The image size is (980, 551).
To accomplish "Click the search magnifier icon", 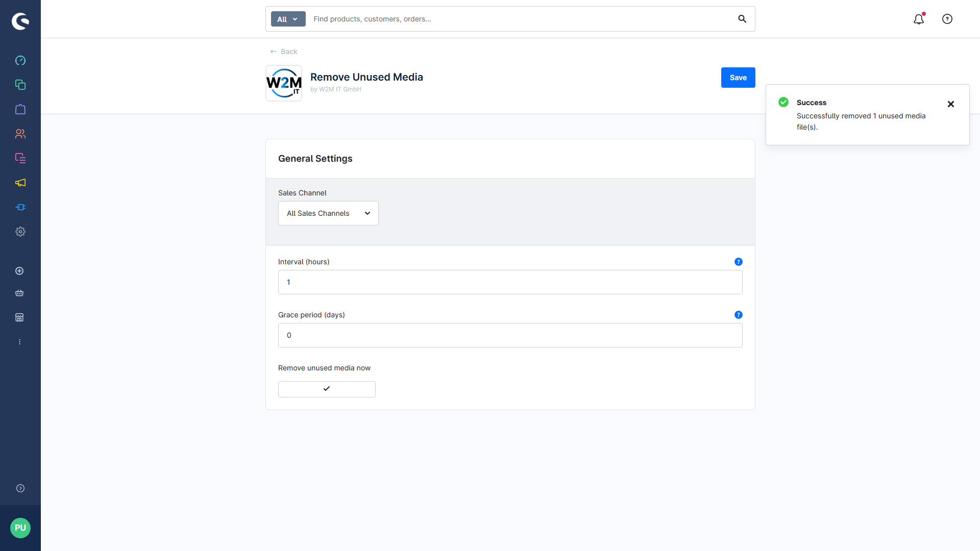I will [x=742, y=19].
